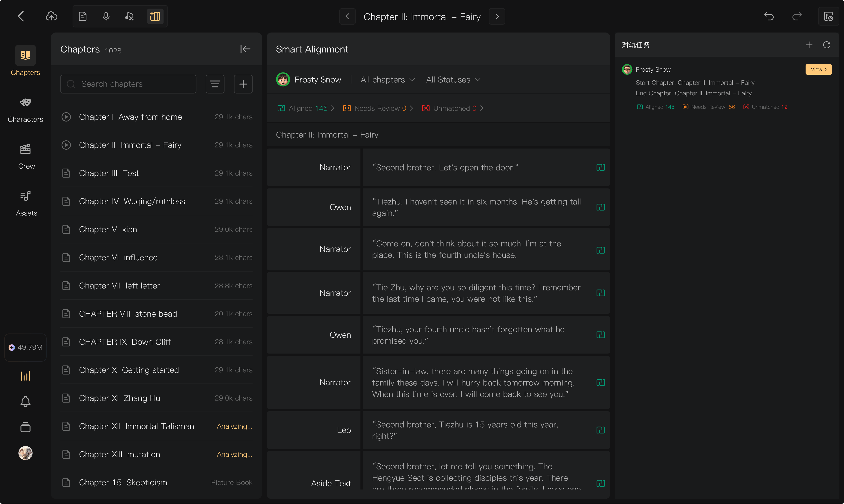Screen dimensions: 844x504
Task: Open the statistics bars icon
Action: (x=25, y=376)
